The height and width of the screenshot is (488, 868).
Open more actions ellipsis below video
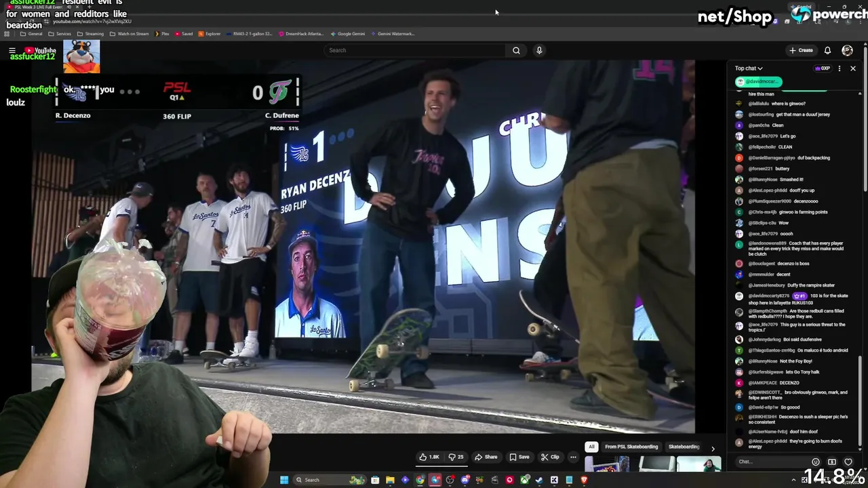573,457
